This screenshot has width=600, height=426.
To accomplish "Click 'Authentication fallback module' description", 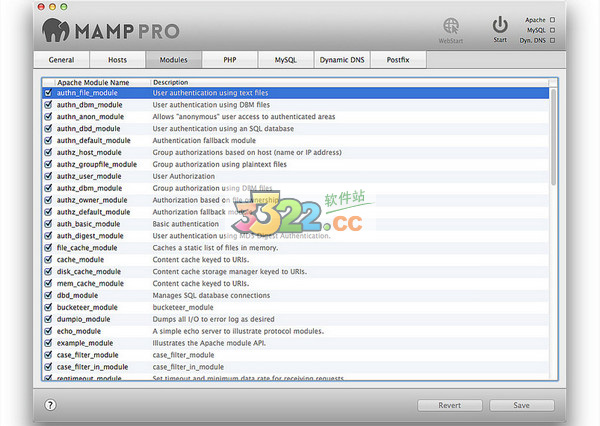I will (204, 140).
